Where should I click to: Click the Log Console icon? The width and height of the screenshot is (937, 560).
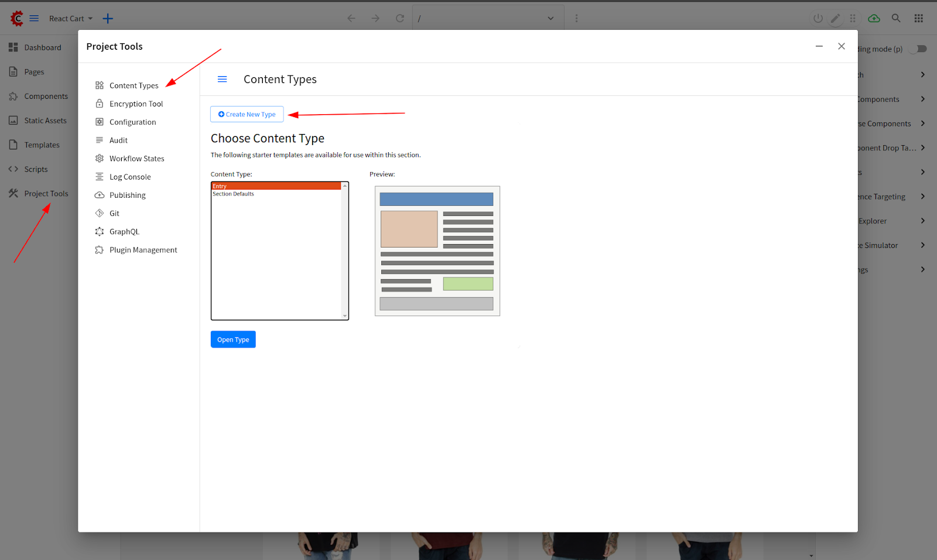100,177
